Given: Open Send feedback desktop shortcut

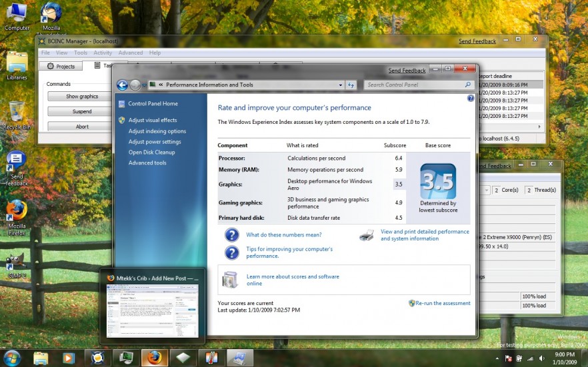Looking at the screenshot, I should click(16, 169).
